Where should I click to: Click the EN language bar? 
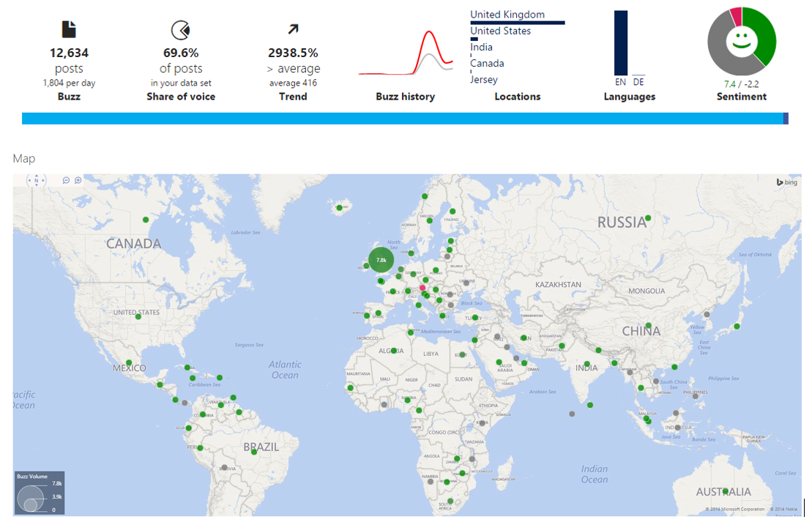click(x=620, y=42)
